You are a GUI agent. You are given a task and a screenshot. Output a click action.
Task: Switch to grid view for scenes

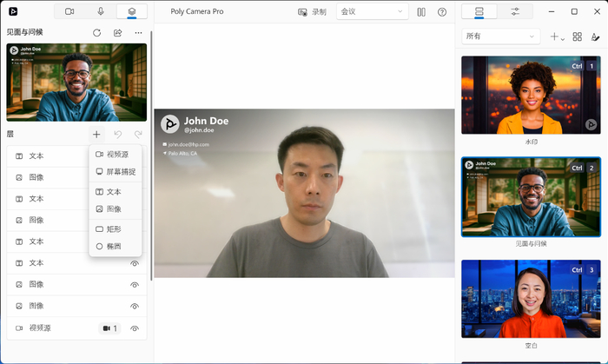point(578,37)
